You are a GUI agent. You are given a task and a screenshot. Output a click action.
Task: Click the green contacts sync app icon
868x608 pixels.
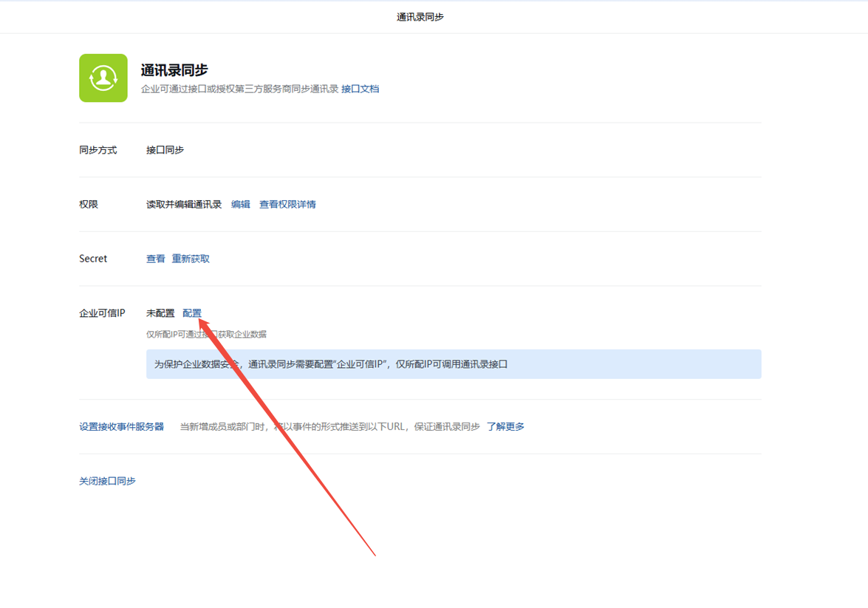pyautogui.click(x=103, y=78)
